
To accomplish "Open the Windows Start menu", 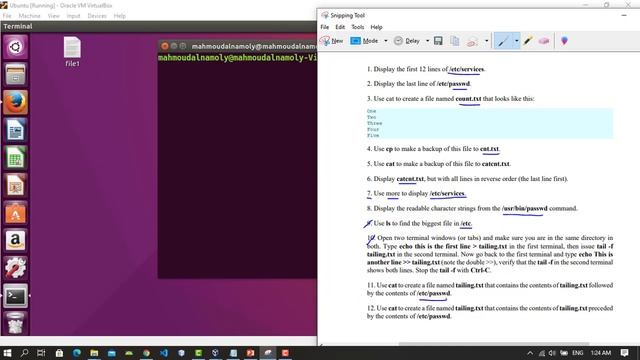I will pos(7,353).
